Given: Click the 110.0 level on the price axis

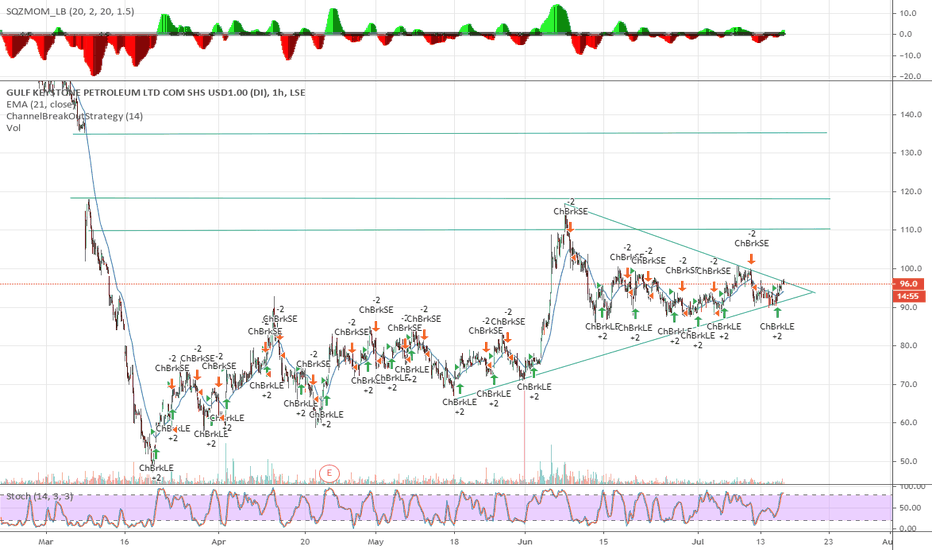Looking at the screenshot, I should [911, 230].
